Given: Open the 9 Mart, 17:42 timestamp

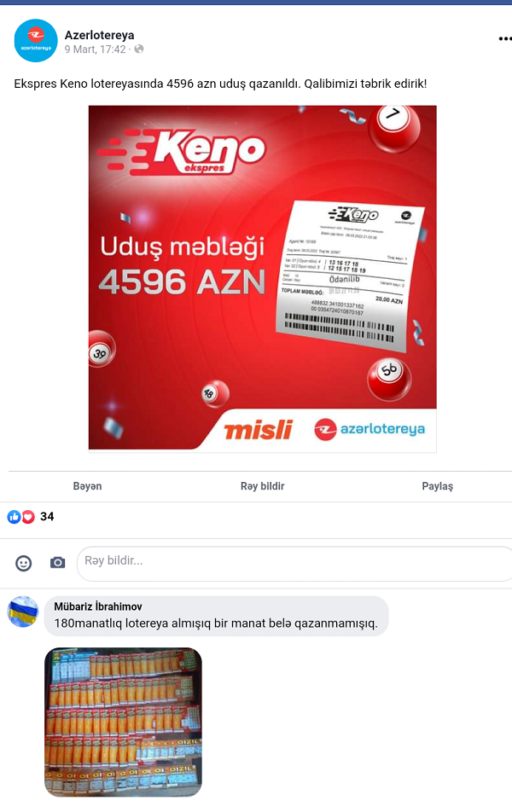Looking at the screenshot, I should coord(96,49).
